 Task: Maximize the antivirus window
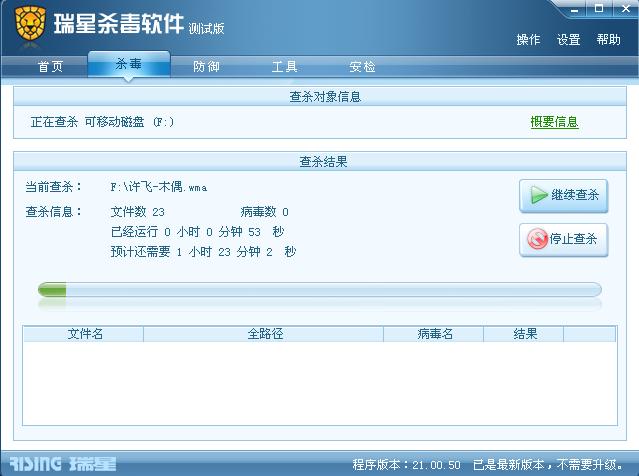(x=599, y=9)
